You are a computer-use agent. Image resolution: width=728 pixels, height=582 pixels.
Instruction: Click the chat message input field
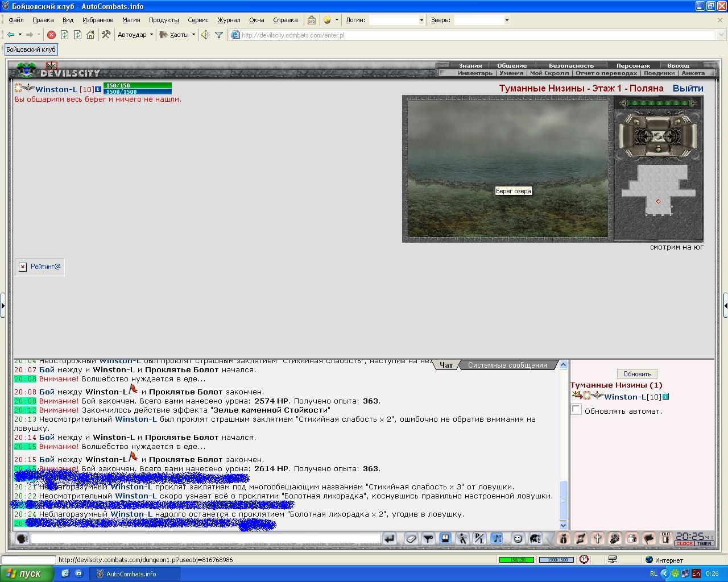coord(205,538)
